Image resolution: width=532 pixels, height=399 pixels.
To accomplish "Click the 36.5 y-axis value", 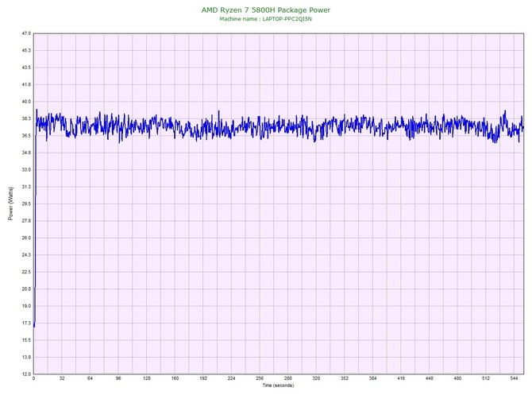I will point(26,135).
